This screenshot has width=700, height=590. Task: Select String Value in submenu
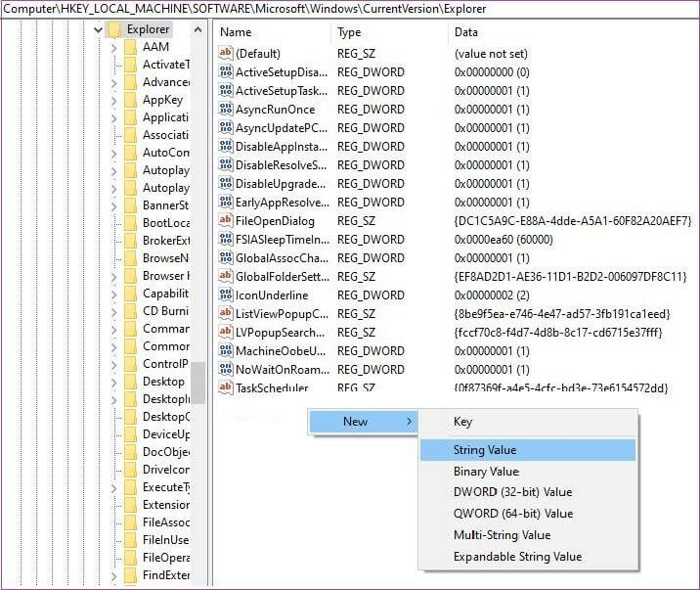coord(528,450)
